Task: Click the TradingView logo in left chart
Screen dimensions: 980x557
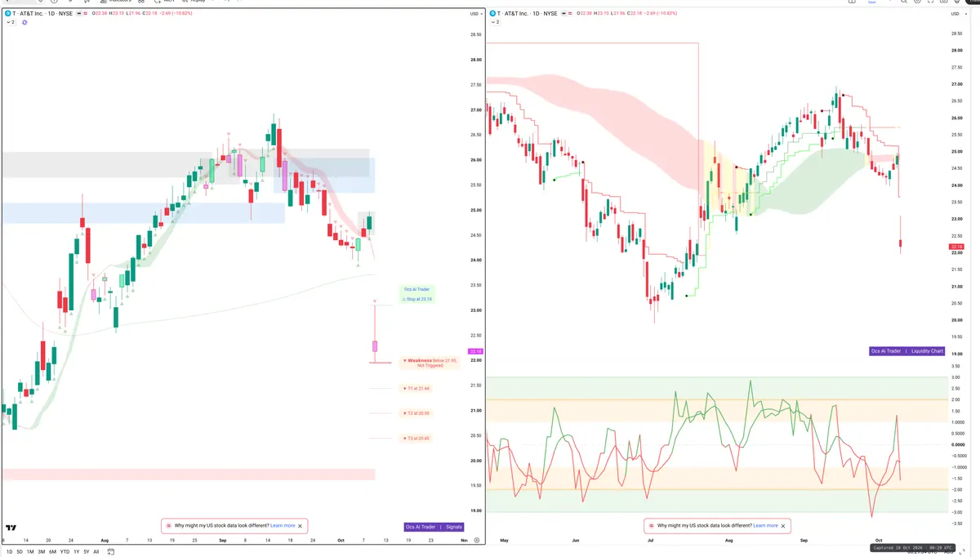Action: 11,528
